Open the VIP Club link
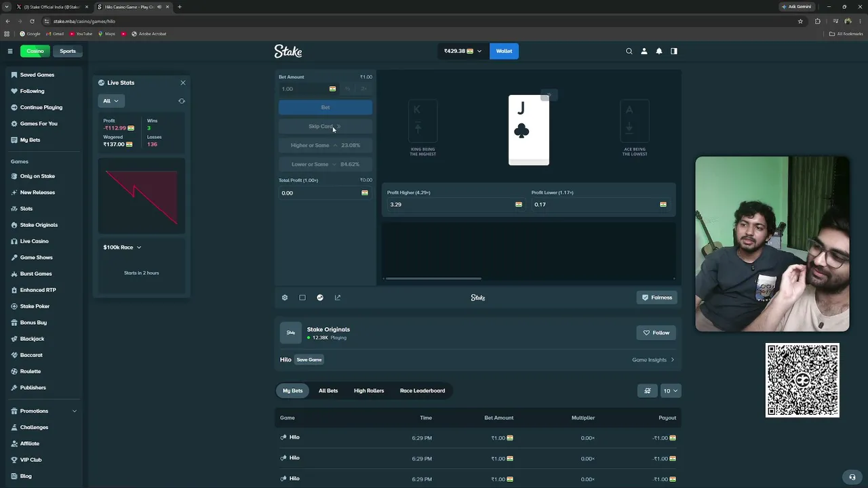Screen dimensions: 868x488 tap(31, 460)
